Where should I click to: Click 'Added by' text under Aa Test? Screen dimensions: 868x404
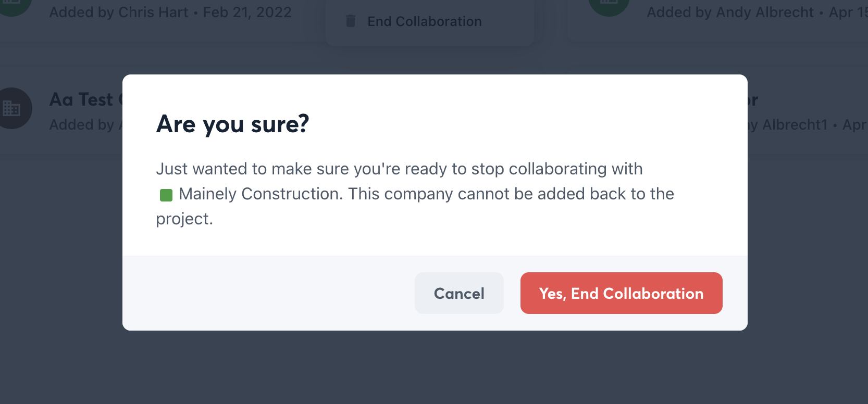[x=82, y=125]
